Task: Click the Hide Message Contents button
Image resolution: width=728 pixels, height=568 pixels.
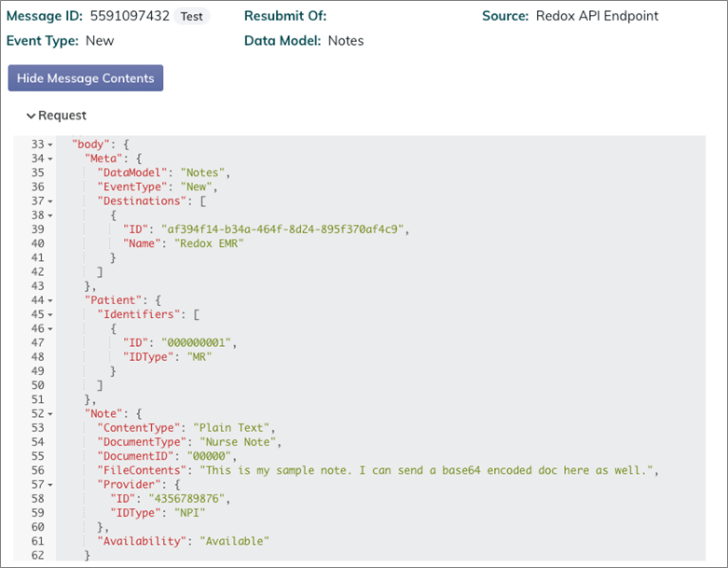Action: coord(86,78)
